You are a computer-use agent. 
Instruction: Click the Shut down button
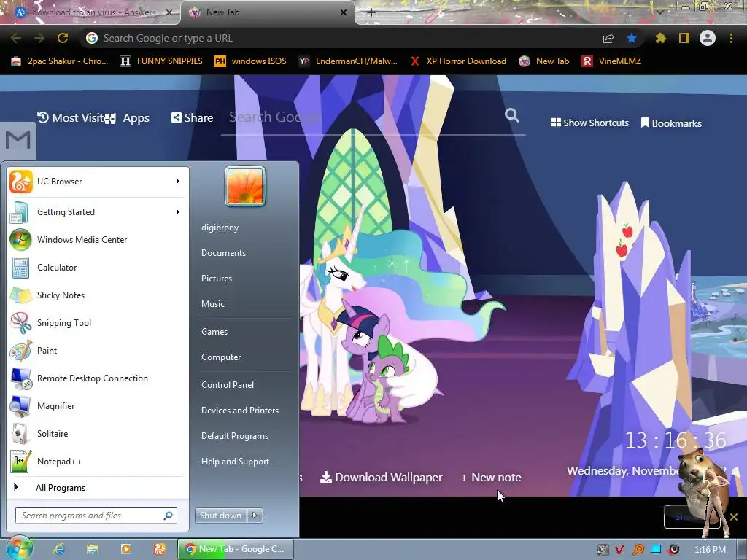pos(220,516)
